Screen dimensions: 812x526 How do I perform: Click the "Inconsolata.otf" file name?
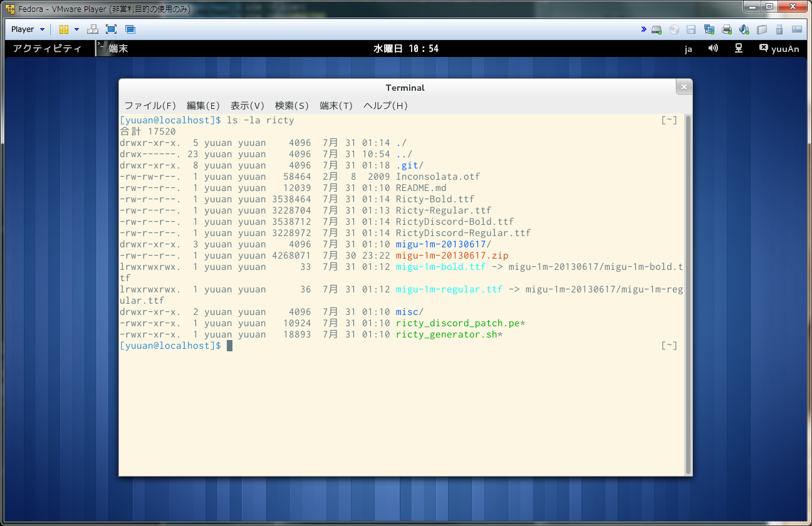(x=438, y=177)
